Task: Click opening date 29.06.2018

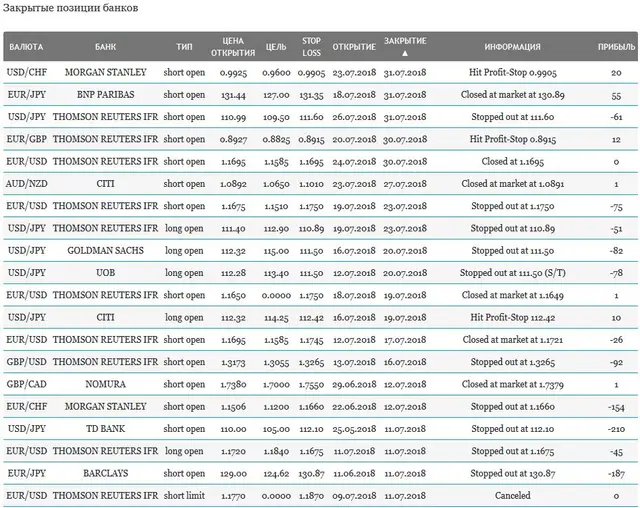Action: [354, 384]
